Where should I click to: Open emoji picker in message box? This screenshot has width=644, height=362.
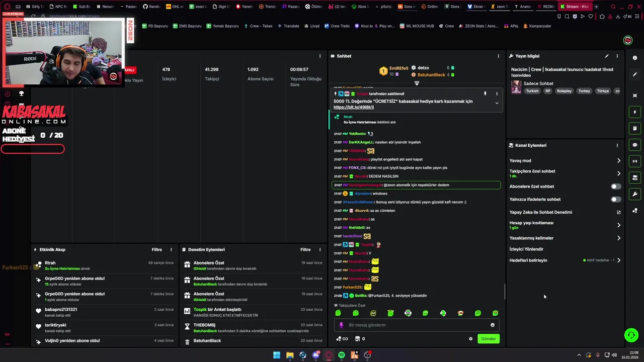coord(493,325)
